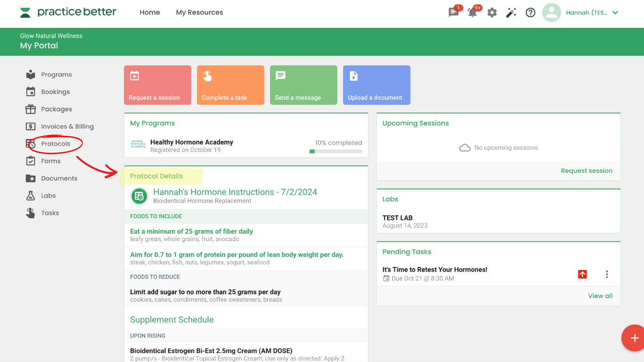The image size is (644, 362).
Task: Open Packages in the sidebar
Action: coord(57,109)
